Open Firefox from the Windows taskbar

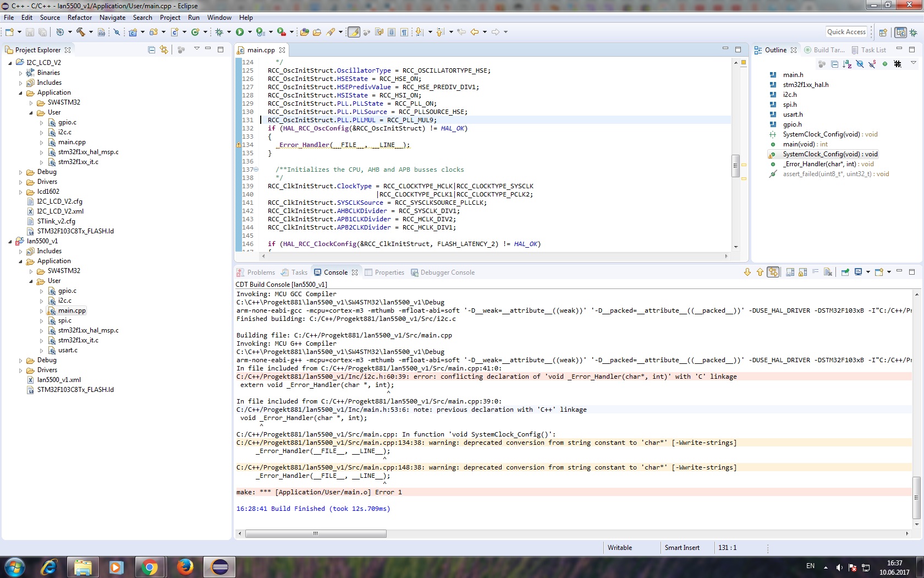(x=185, y=566)
